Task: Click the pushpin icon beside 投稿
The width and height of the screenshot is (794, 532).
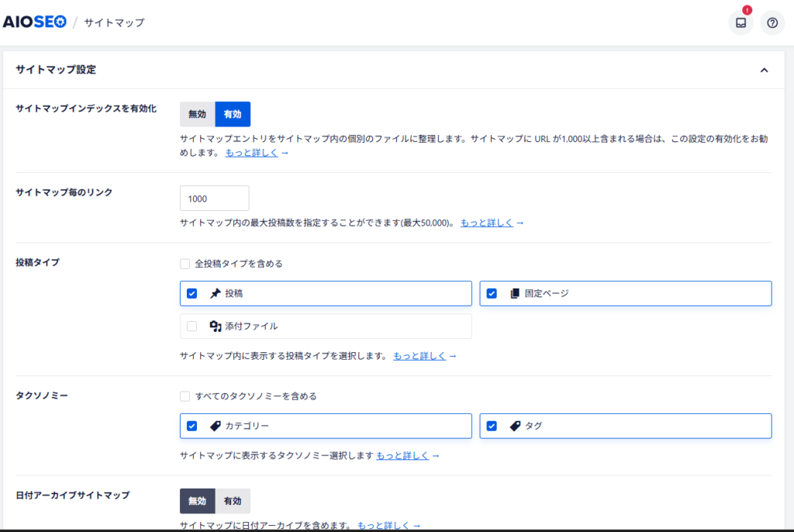Action: [215, 294]
